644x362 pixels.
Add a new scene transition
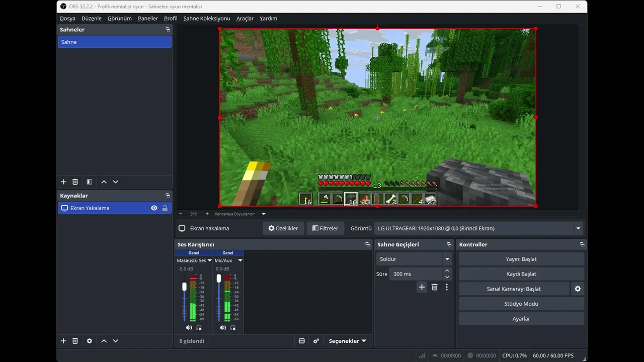(422, 287)
